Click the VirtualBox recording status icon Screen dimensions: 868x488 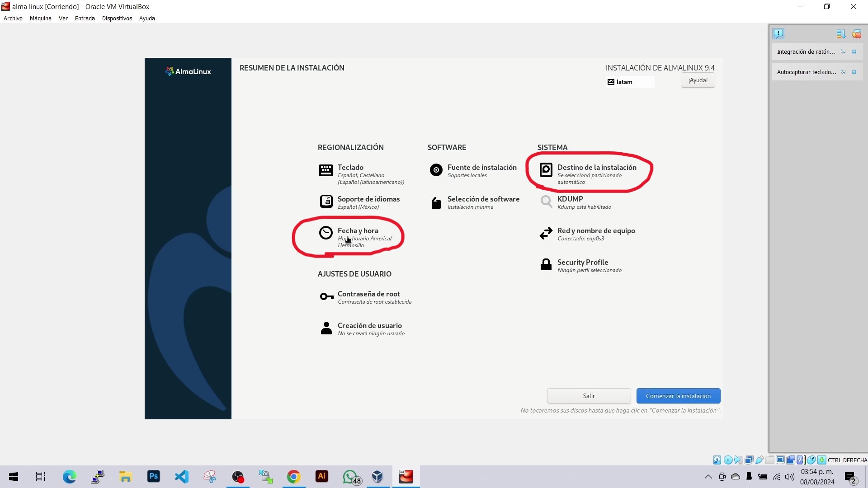coord(790,460)
